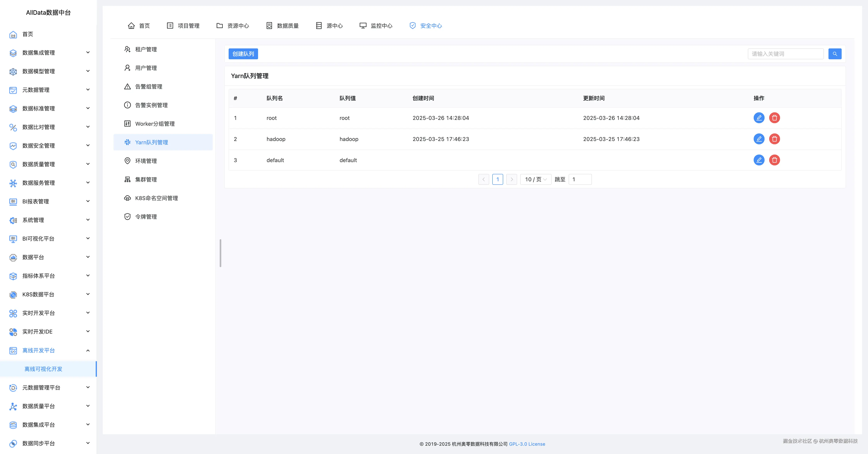Open the 数据质量 top tab
868x454 pixels.
[x=287, y=26]
